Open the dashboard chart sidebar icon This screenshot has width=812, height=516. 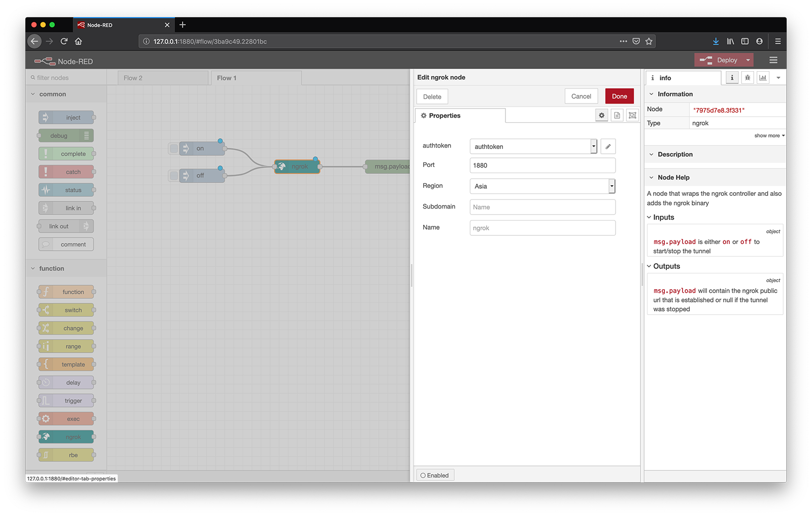click(763, 78)
